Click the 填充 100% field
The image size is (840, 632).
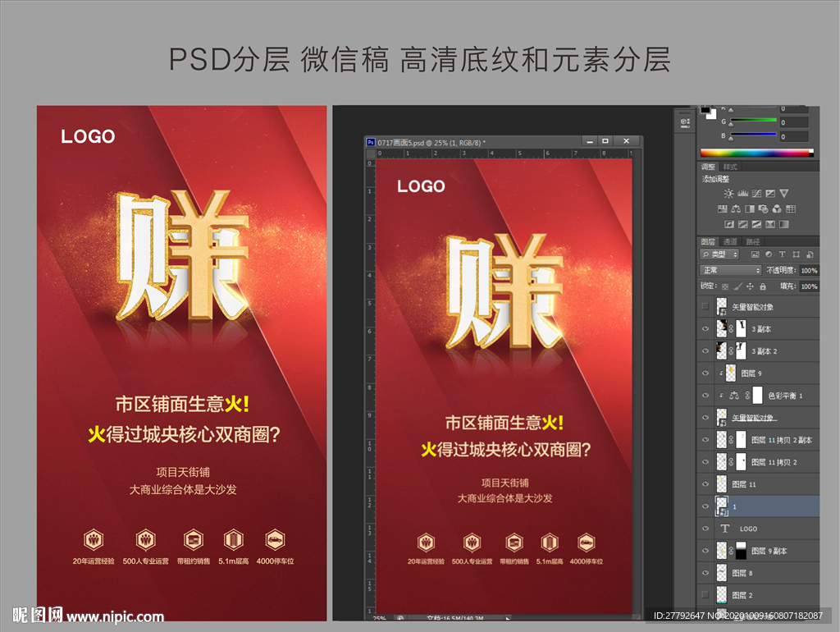[809, 286]
